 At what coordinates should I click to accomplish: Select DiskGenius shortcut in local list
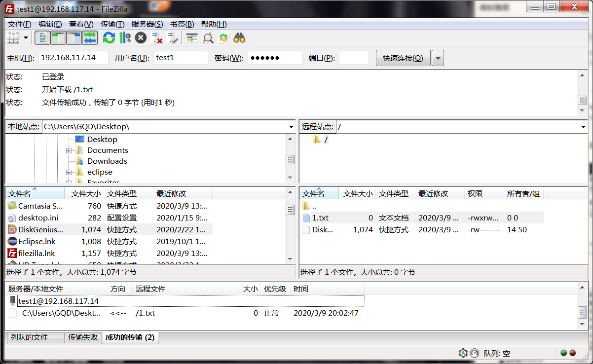point(109,230)
